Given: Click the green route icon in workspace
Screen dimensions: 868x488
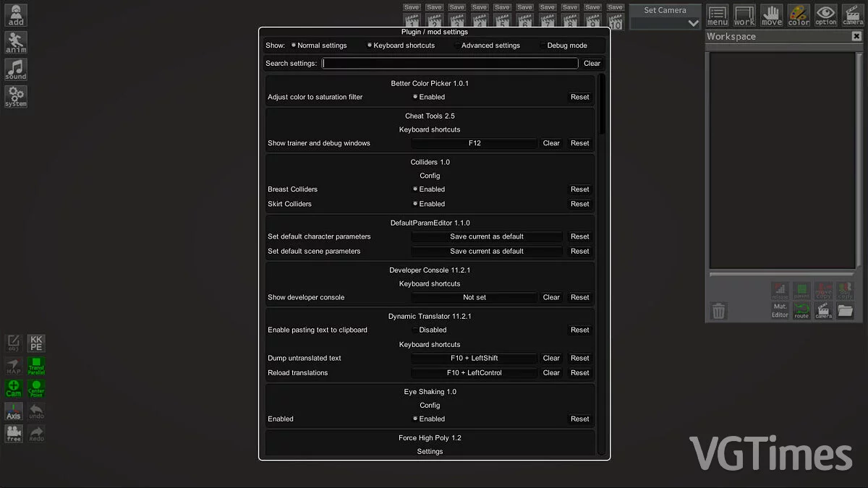Looking at the screenshot, I should (801, 311).
